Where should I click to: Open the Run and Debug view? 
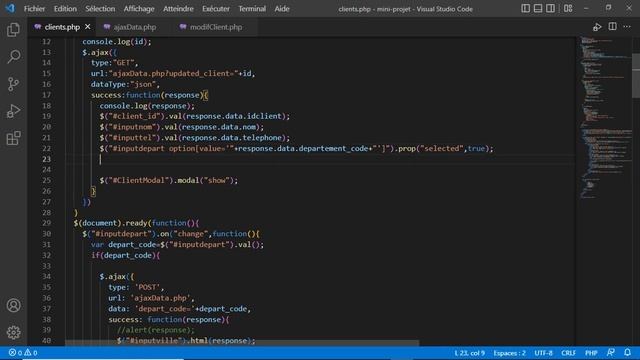tap(13, 111)
